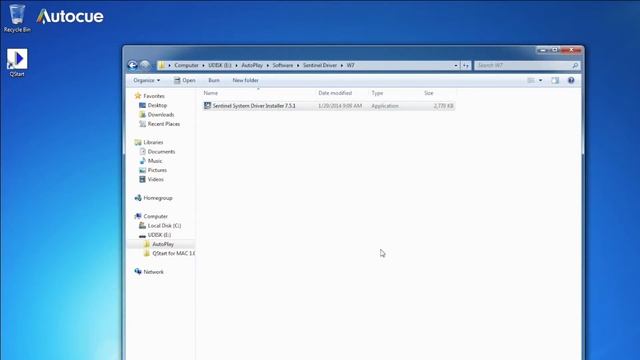
Task: Click the Favorites star icon
Action: pos(138,96)
